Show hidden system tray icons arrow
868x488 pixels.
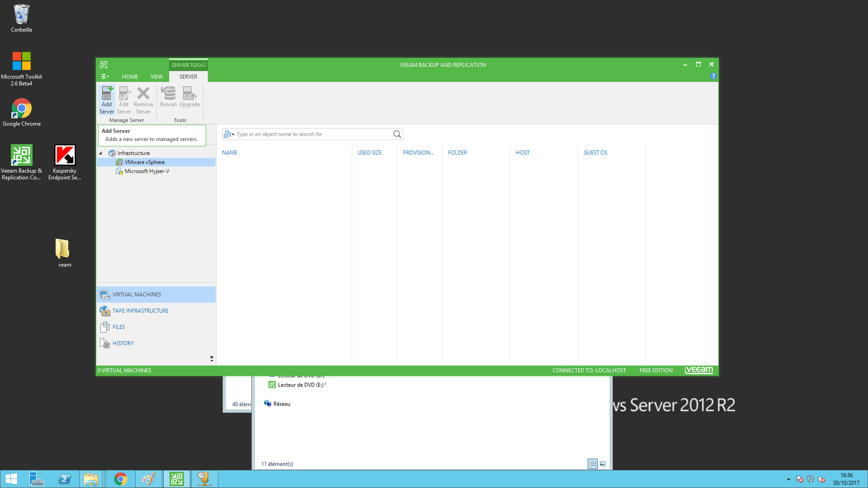pyautogui.click(x=788, y=479)
